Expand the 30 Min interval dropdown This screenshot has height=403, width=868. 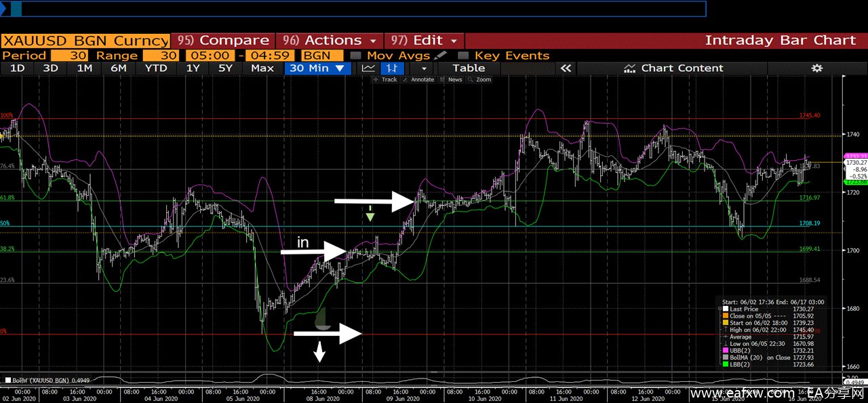click(x=318, y=68)
